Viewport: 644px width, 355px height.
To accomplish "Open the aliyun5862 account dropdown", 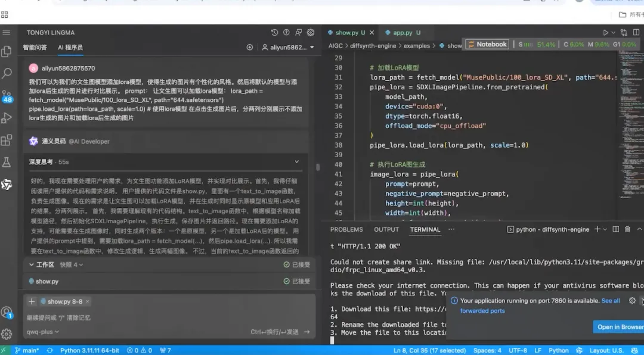I will click(x=288, y=47).
